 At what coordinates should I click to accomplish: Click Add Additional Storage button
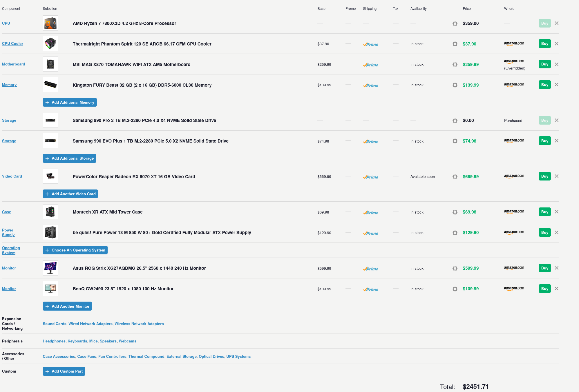[x=69, y=158]
